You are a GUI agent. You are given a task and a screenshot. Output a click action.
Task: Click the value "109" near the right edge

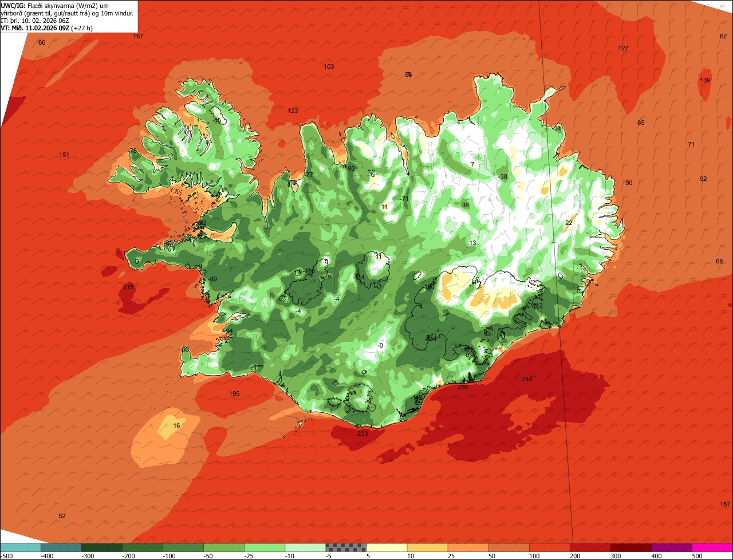705,80
